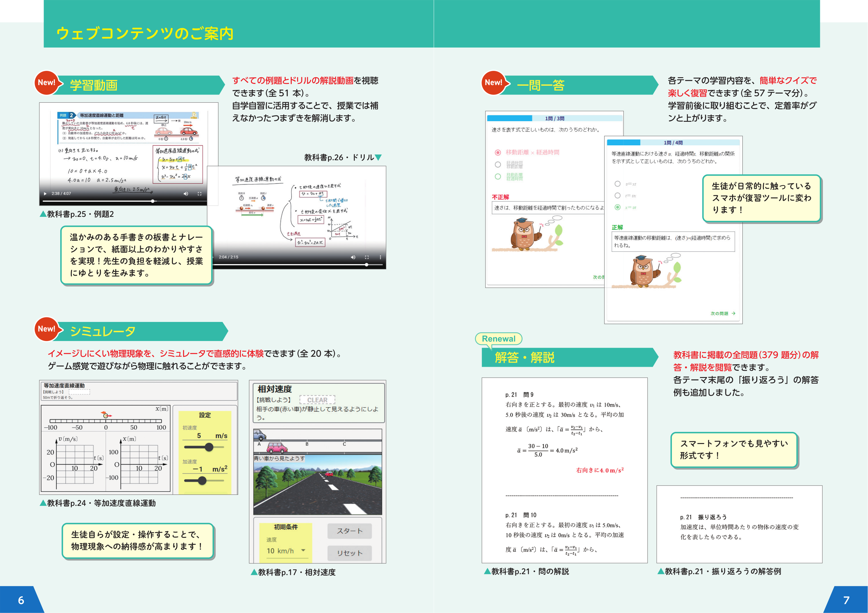Click the callout 生徒が日常的に触っているスマホ
Screen dimensions: 868x613
pyautogui.click(x=761, y=198)
